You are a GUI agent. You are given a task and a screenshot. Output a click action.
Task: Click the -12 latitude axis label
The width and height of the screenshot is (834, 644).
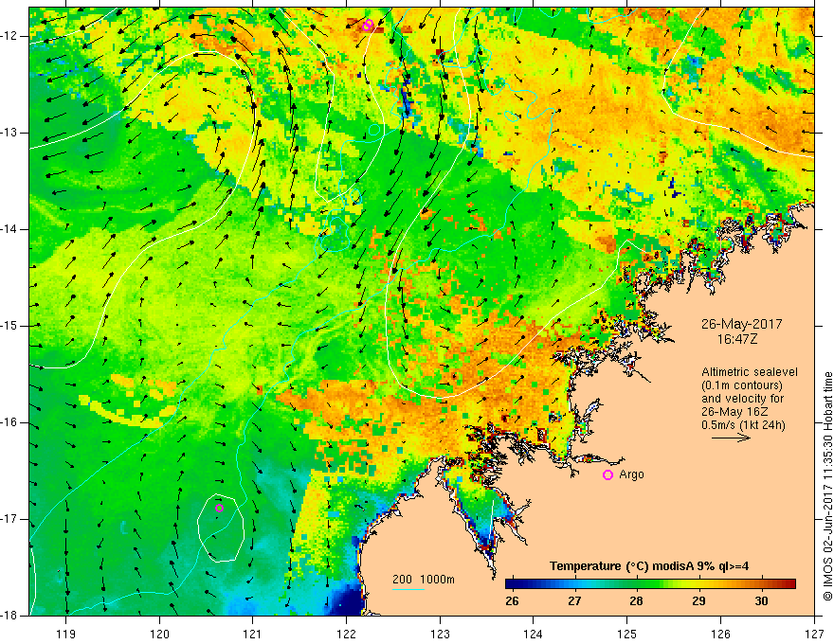(10, 36)
